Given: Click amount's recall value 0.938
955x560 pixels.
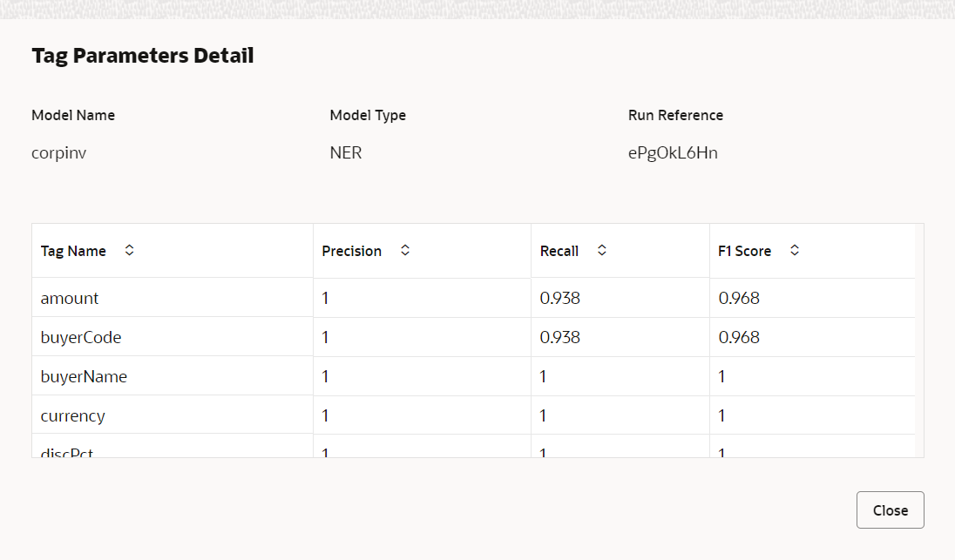Looking at the screenshot, I should point(559,298).
